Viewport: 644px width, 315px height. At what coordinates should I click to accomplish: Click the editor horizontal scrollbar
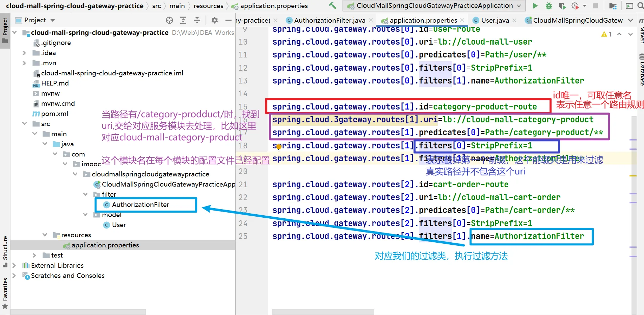tap(323, 311)
